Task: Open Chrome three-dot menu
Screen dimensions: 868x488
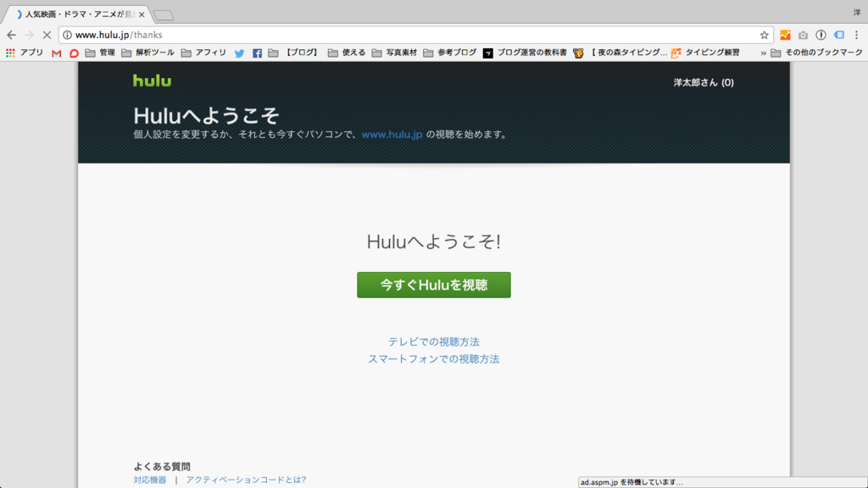Action: pyautogui.click(x=856, y=35)
